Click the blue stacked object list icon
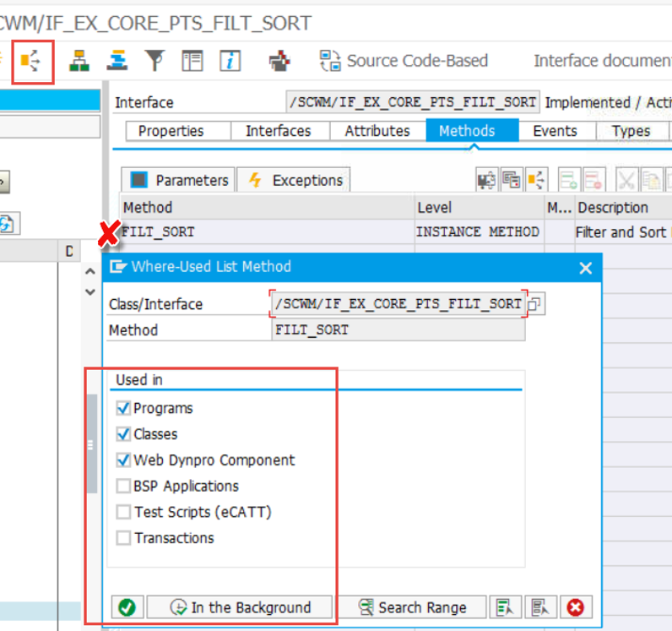Viewport: 672px width, 631px height. [x=117, y=61]
